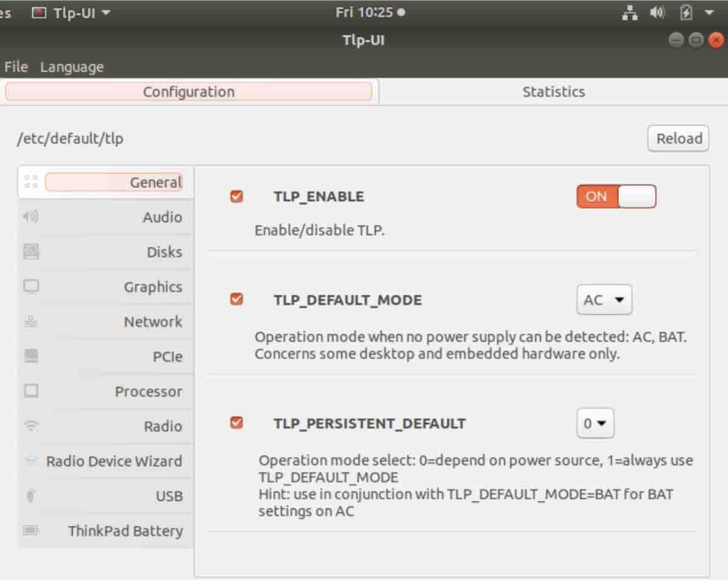This screenshot has width=728, height=580.
Task: Click the Graphics monitor icon in sidebar
Action: point(31,286)
